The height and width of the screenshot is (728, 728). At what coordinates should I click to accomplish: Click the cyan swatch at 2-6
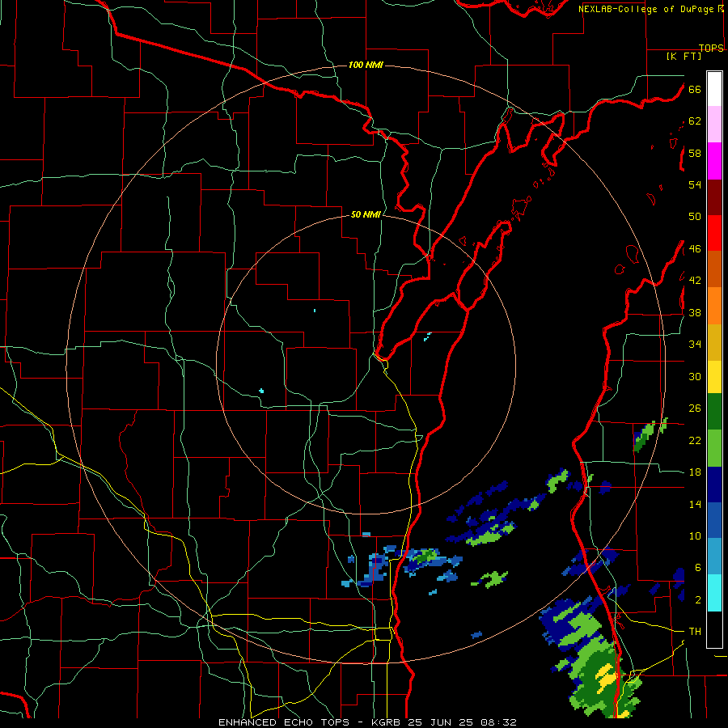714,593
